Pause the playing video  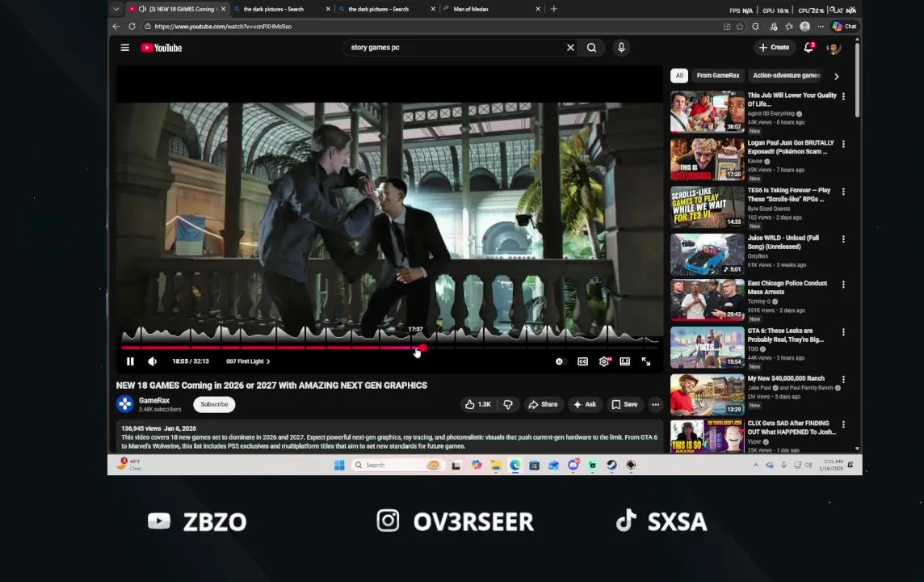click(x=130, y=361)
